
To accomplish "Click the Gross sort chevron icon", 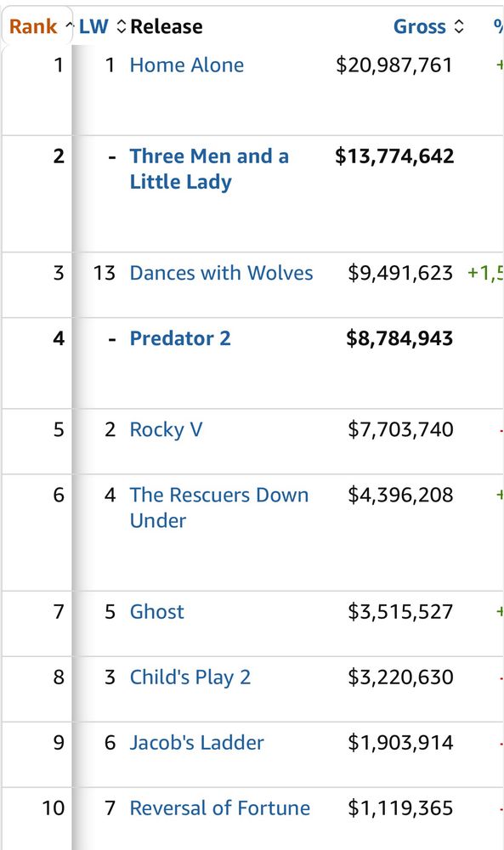I will 456,26.
